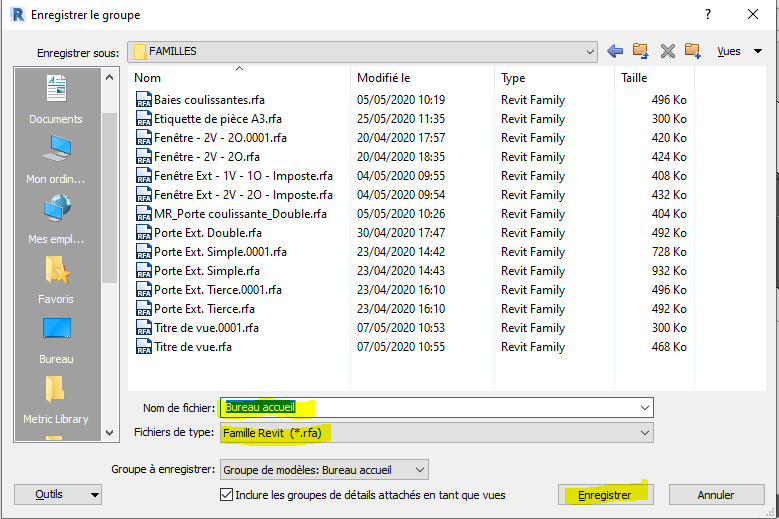The height and width of the screenshot is (519, 779).
Task: Expand the Enregistrer sous FAMILLES dropdown
Action: pyautogui.click(x=590, y=52)
